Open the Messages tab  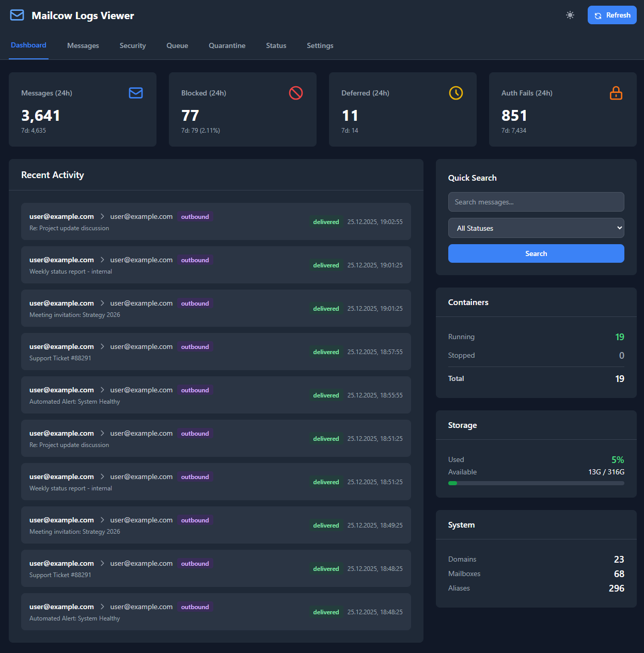pos(83,46)
